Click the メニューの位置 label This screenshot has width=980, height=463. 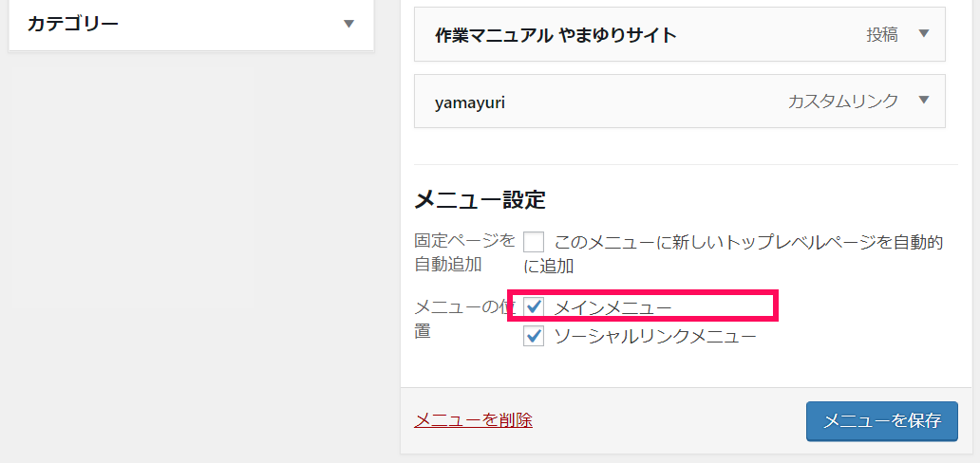click(464, 320)
